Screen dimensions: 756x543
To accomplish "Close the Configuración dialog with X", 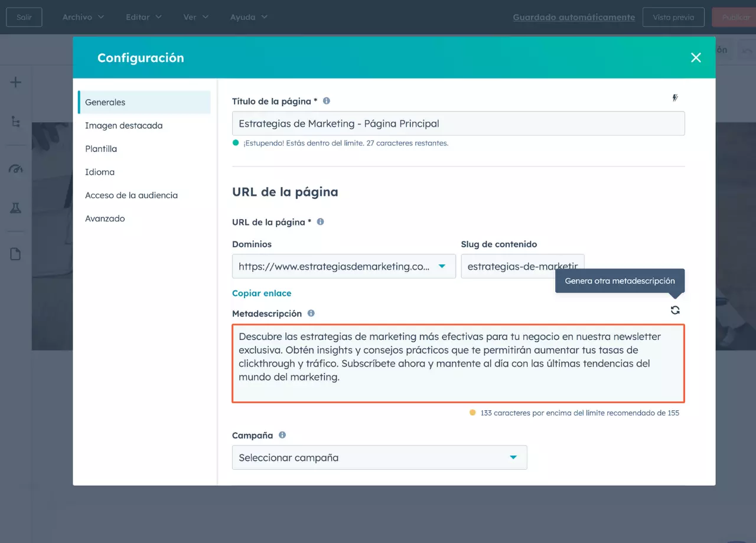I will point(696,57).
